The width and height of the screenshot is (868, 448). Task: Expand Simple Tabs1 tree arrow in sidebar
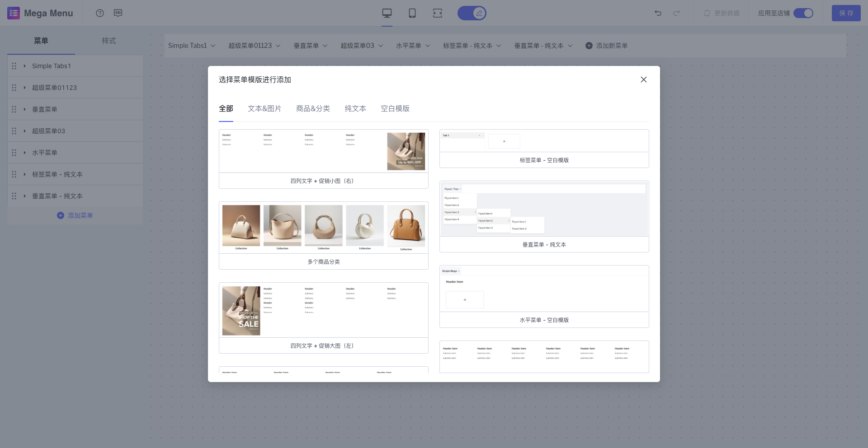click(x=24, y=66)
